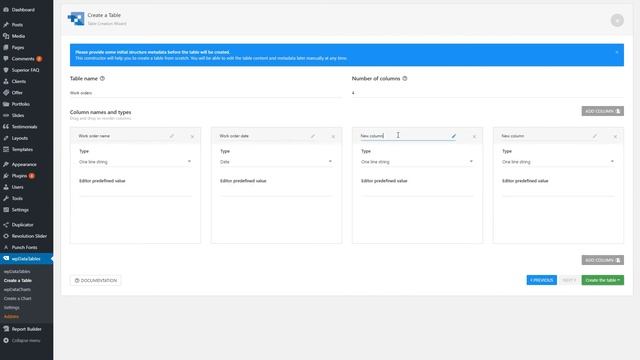Remove the Work order name column
Viewport: 640px width, 360px height.
point(192,136)
